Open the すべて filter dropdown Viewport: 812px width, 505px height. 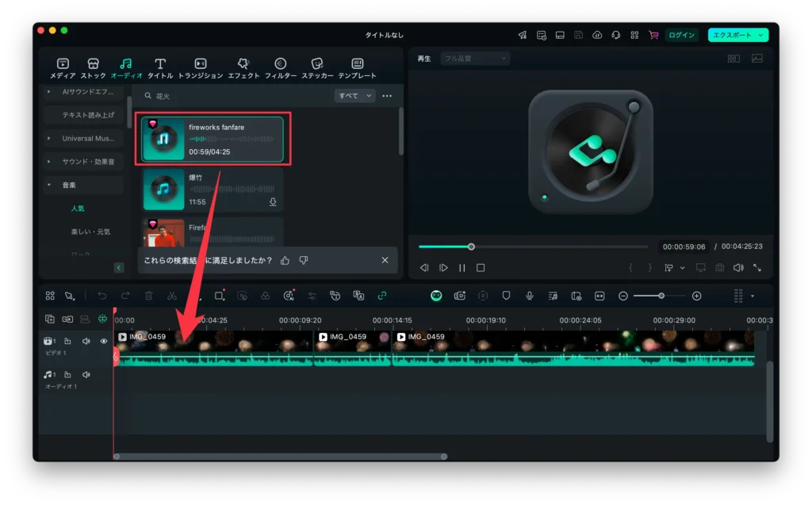click(x=354, y=95)
